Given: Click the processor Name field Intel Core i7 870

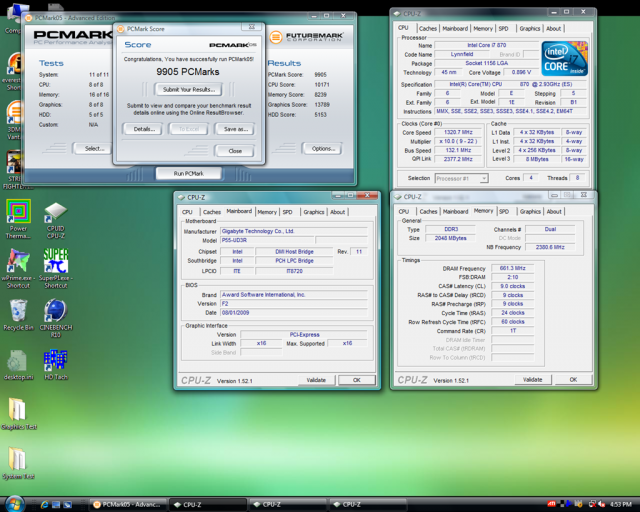Looking at the screenshot, I should 487,45.
